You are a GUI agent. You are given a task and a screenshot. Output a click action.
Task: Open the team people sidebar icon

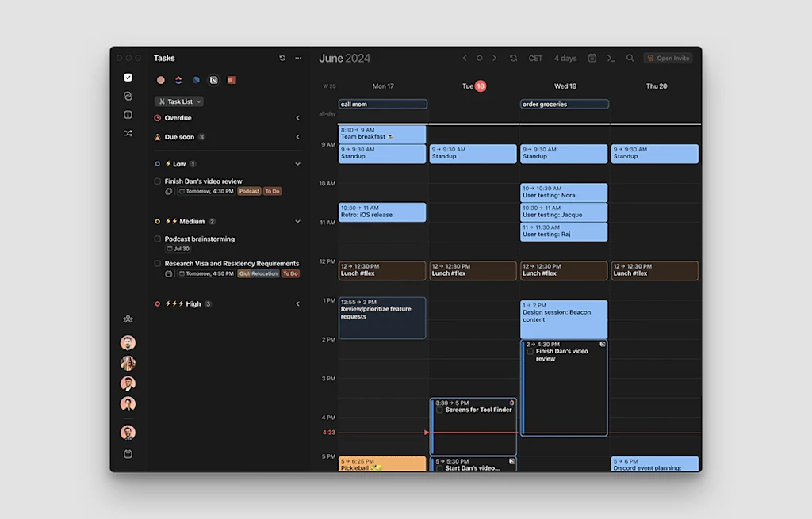(128, 319)
